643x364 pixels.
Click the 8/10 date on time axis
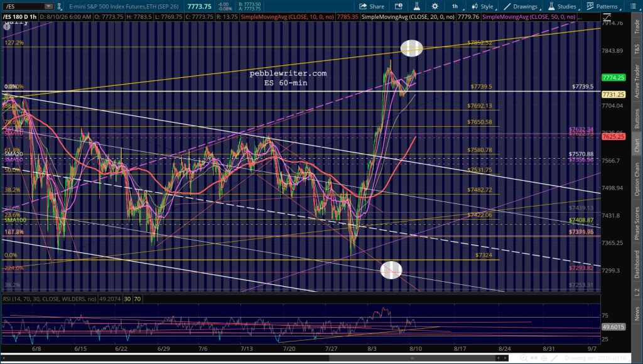click(416, 349)
